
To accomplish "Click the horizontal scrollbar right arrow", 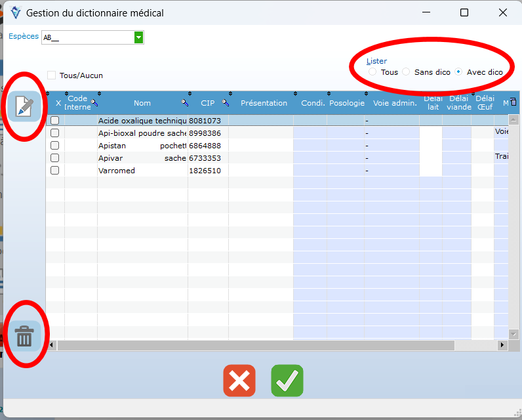I will pyautogui.click(x=503, y=345).
